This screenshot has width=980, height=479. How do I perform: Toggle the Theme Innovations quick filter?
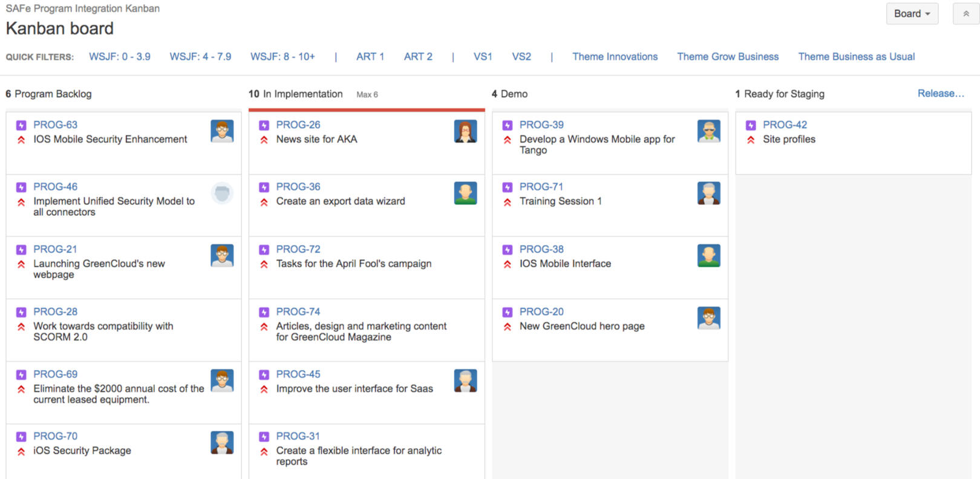pos(615,57)
